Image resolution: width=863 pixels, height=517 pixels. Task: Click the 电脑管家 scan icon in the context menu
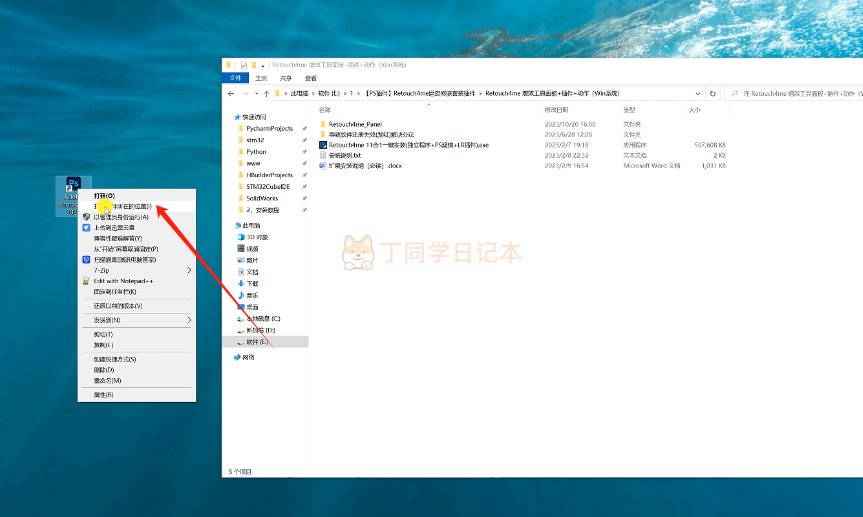[86, 259]
